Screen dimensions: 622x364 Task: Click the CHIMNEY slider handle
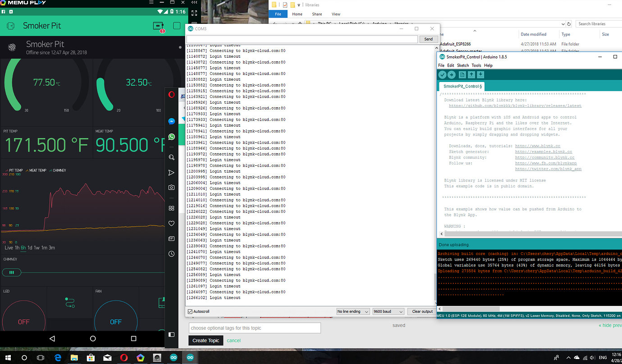12,272
